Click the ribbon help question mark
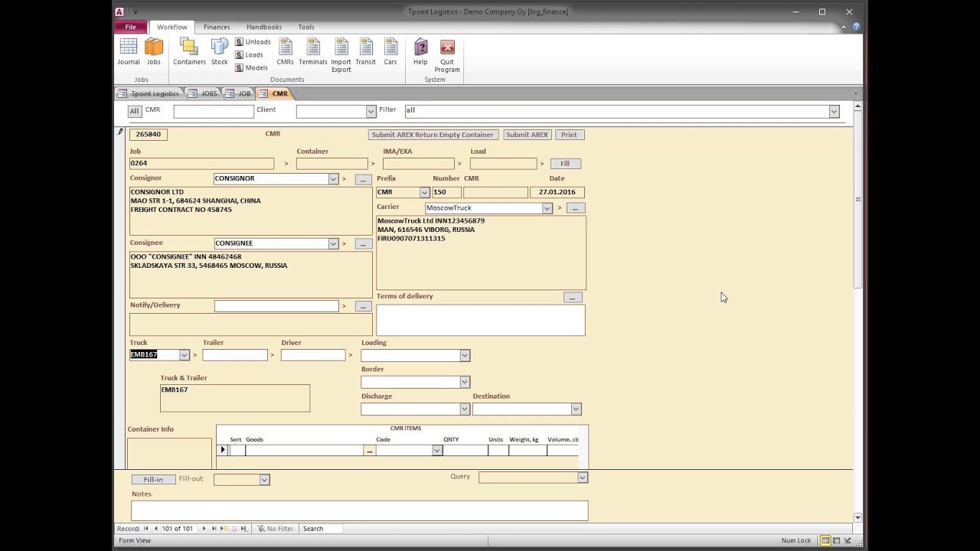980x551 pixels. coord(856,27)
